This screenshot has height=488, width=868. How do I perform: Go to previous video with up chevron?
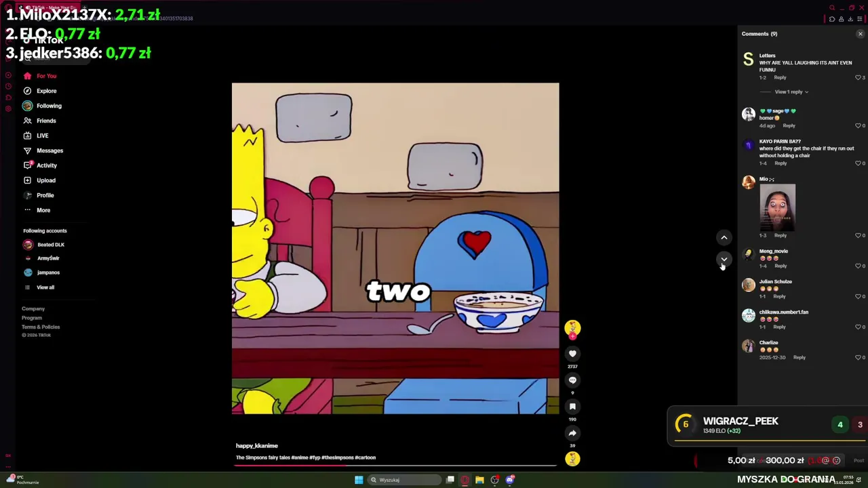pyautogui.click(x=724, y=238)
